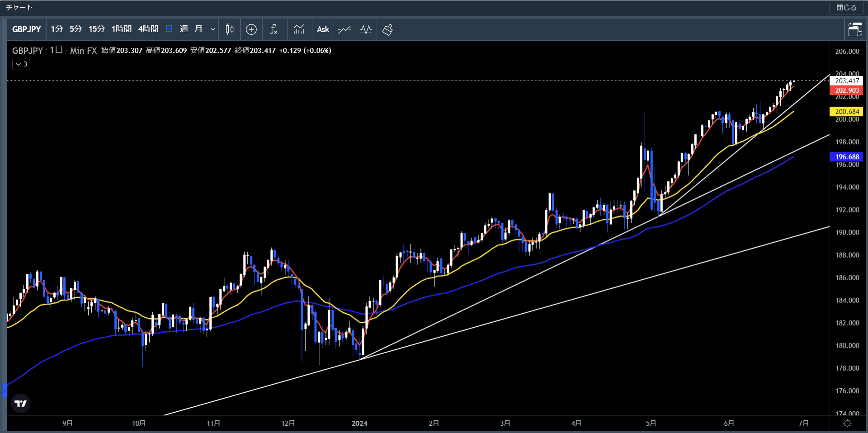Click the 安値202.577 low value
Viewport: 868px width, 433px height.
point(211,51)
